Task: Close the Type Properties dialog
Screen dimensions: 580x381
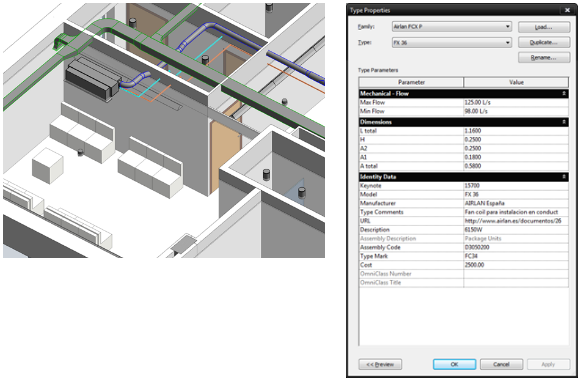Action: point(567,10)
